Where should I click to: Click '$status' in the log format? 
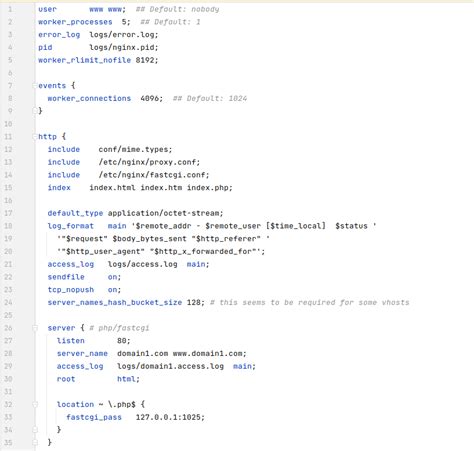coord(351,226)
